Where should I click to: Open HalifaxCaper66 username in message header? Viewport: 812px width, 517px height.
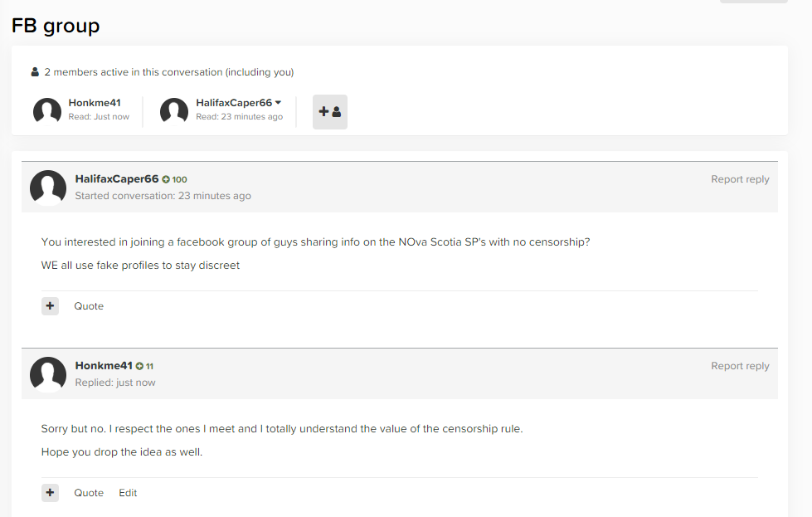117,179
